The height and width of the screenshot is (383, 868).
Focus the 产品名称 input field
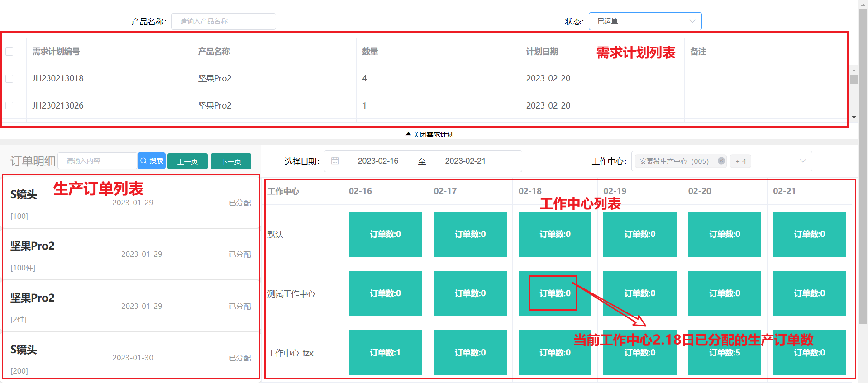[223, 21]
